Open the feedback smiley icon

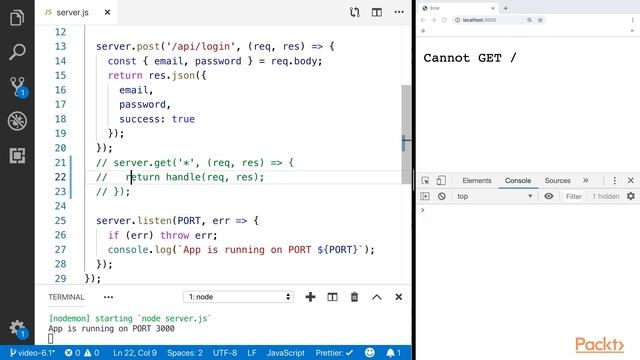click(370, 353)
